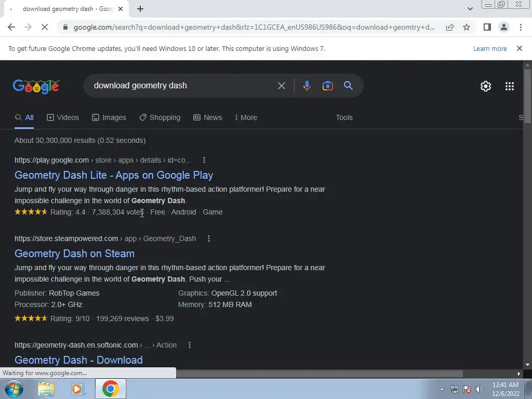Open options for play.google.com result
Viewport: 532px width, 399px height.
204,160
